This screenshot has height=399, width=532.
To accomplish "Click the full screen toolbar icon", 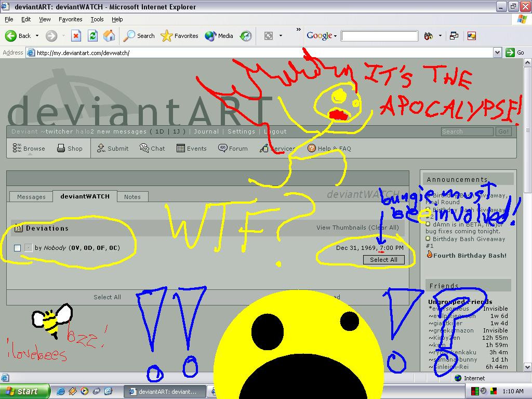I will tap(269, 36).
